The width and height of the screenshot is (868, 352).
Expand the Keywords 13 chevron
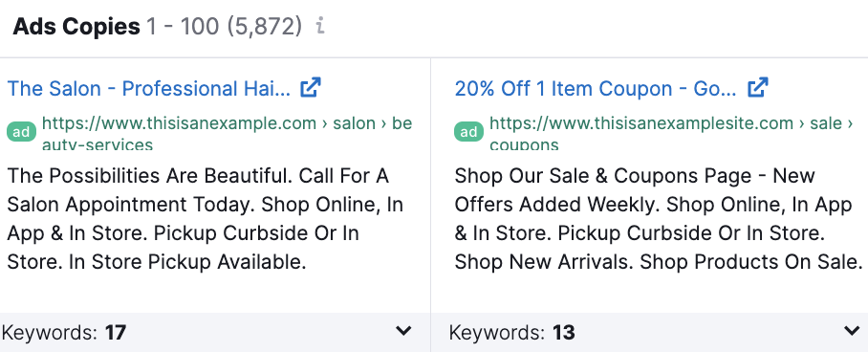click(x=852, y=331)
